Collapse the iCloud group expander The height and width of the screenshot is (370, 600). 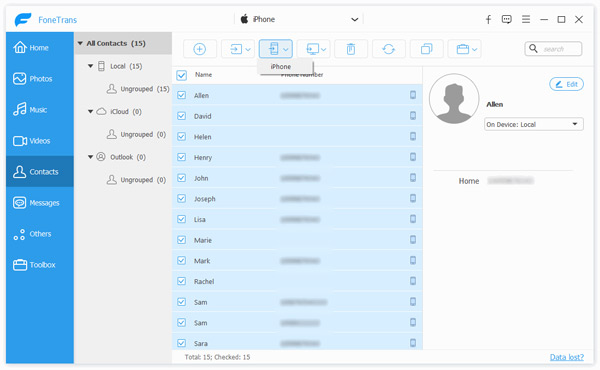[x=91, y=111]
